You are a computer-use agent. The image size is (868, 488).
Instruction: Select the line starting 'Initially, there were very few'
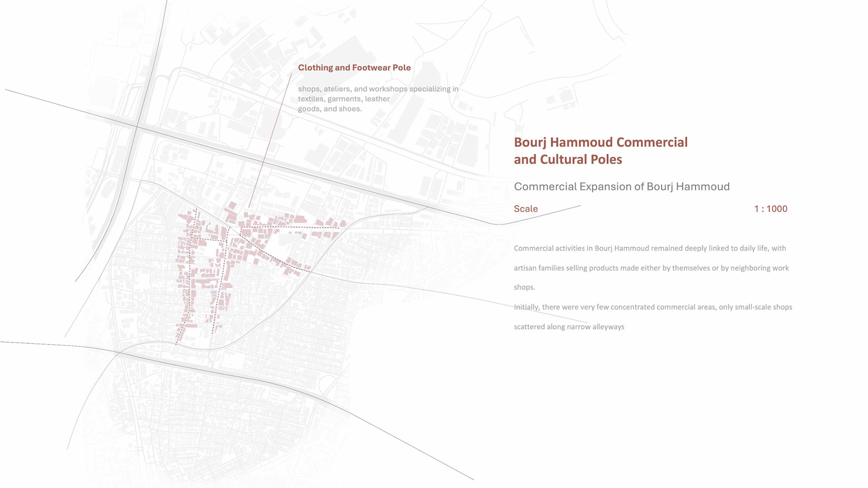coord(653,307)
